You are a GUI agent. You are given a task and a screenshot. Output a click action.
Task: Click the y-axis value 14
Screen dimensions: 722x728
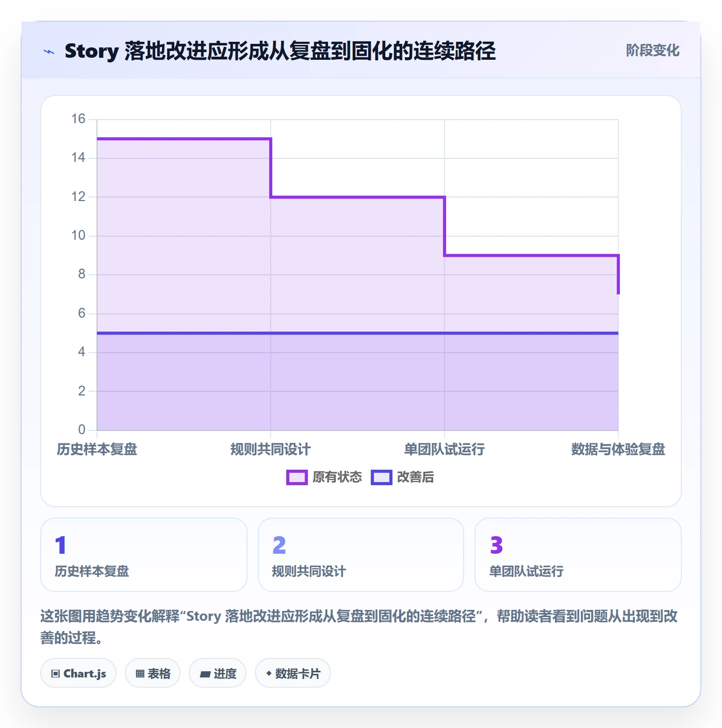coord(78,158)
